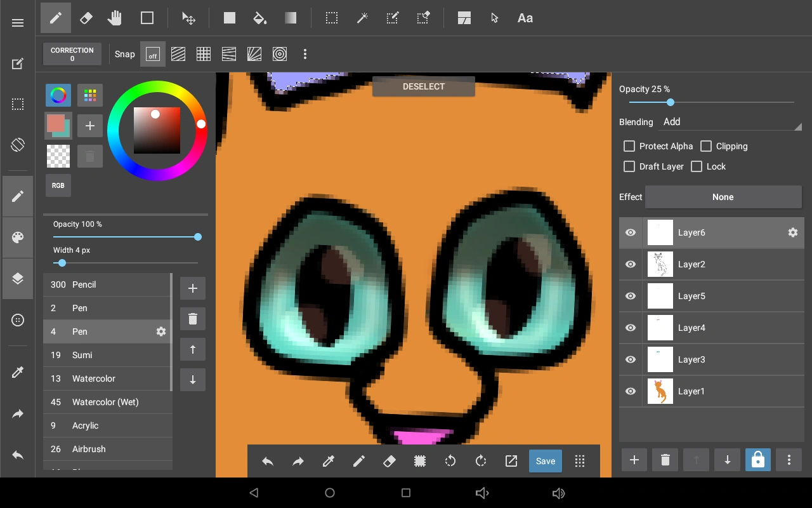Choose parallel lines snap guide
Image resolution: width=812 pixels, height=508 pixels.
(x=178, y=54)
